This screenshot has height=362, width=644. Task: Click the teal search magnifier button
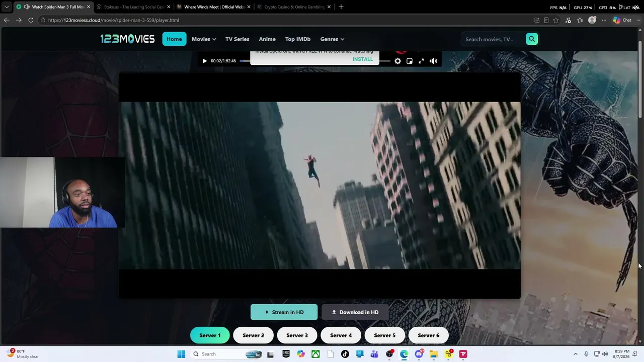(532, 39)
